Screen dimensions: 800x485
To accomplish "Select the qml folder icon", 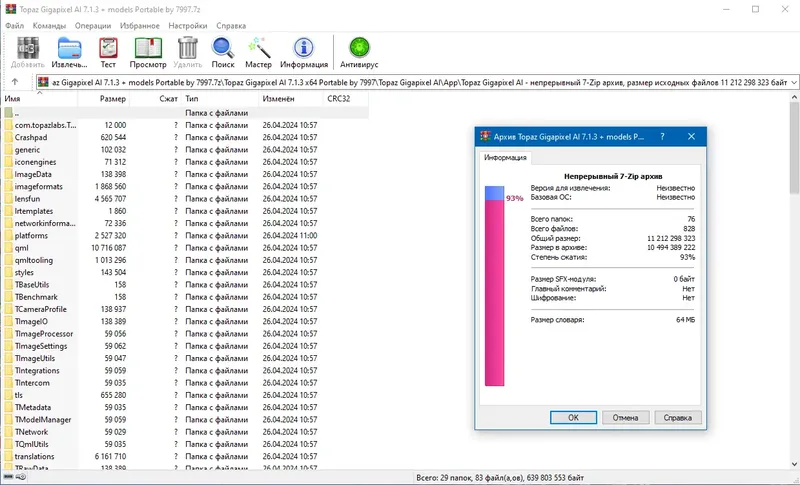I will (x=8, y=248).
